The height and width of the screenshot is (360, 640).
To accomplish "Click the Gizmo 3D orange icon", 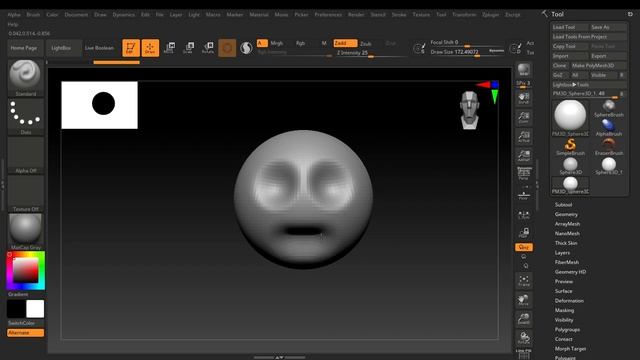I will click(227, 48).
